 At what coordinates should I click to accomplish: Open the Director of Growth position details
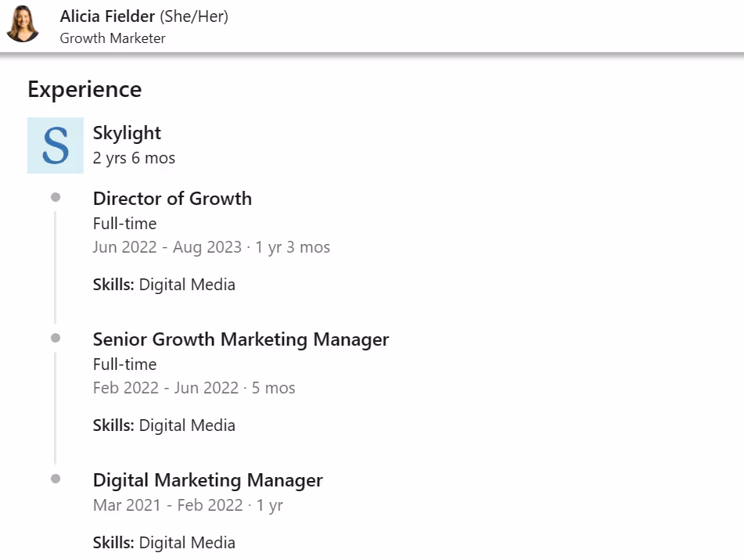(x=172, y=199)
